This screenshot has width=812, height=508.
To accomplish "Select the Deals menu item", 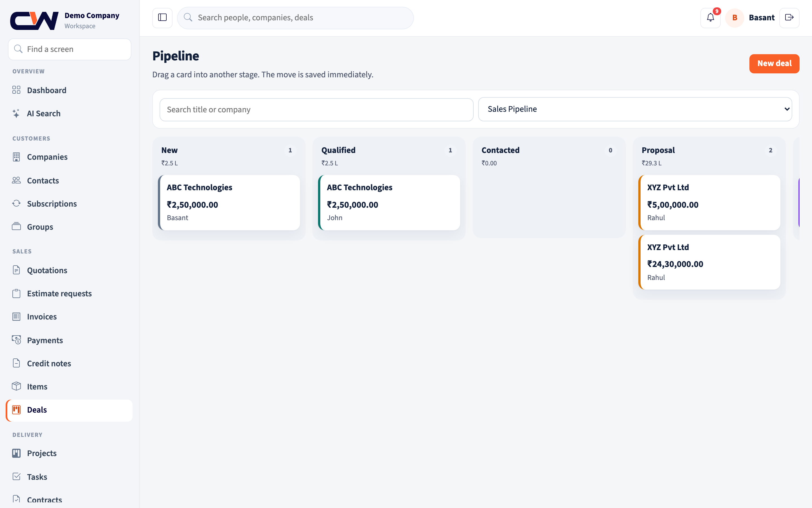I will coord(69,410).
